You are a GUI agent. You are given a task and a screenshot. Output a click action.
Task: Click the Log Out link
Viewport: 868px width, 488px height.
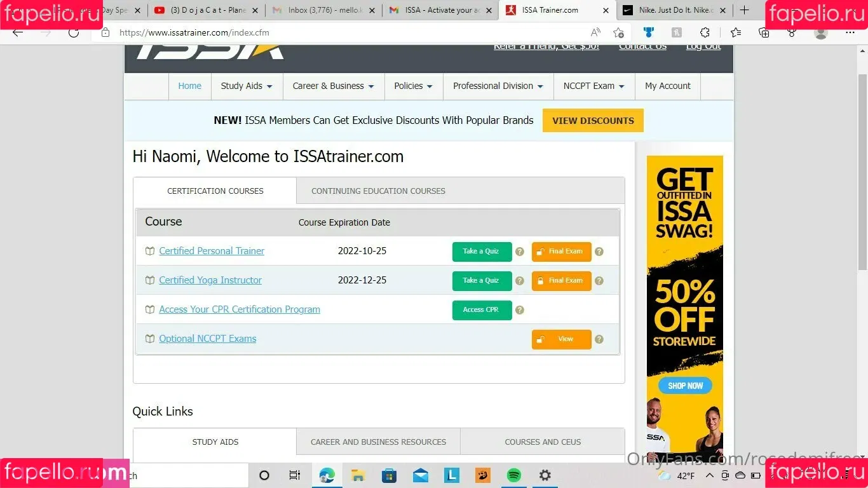(703, 46)
